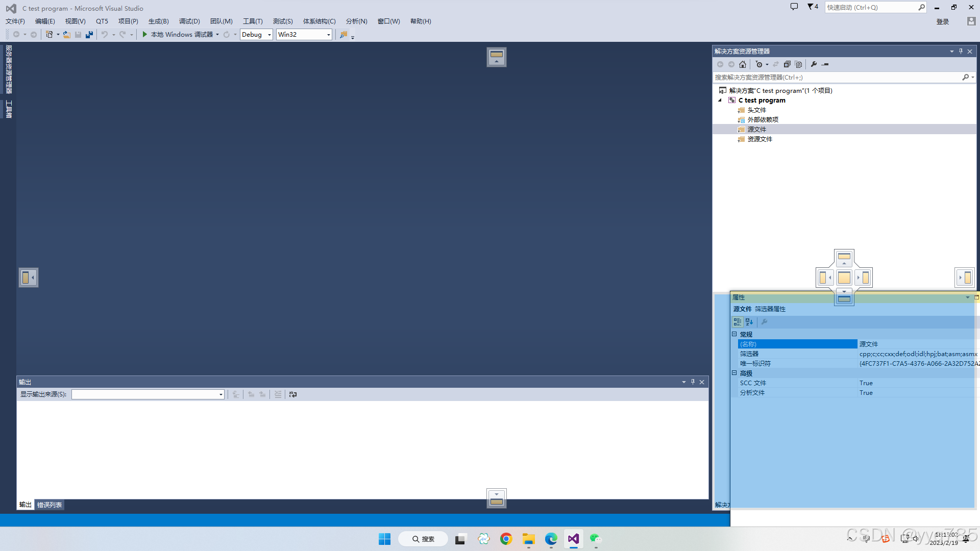Viewport: 980px width, 551px height.
Task: Sync Solution Explorer with active document
Action: pyautogui.click(x=776, y=64)
